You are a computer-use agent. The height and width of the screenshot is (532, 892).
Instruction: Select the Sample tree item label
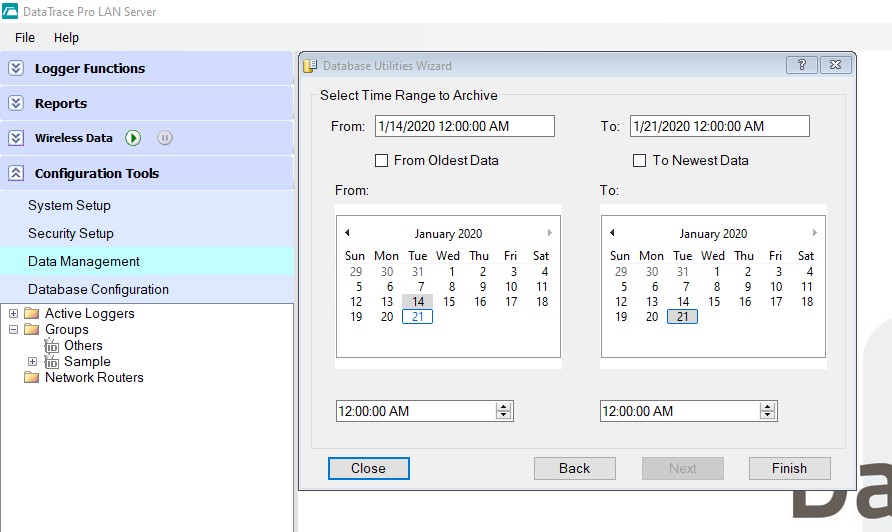pos(87,361)
